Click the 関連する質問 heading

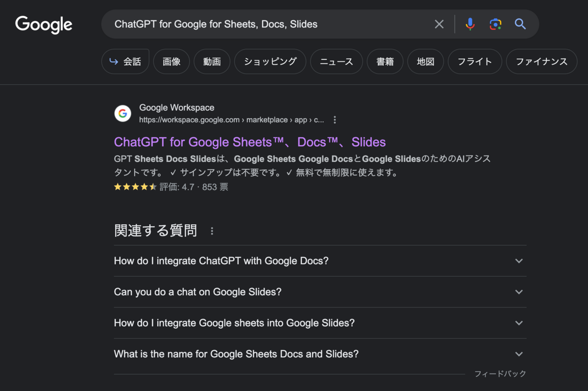155,231
